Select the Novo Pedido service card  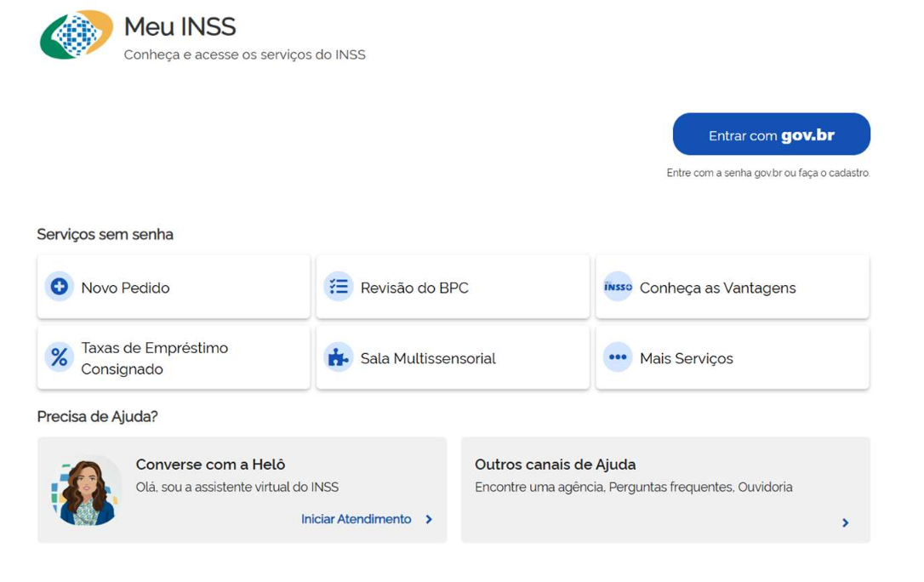pos(174,287)
